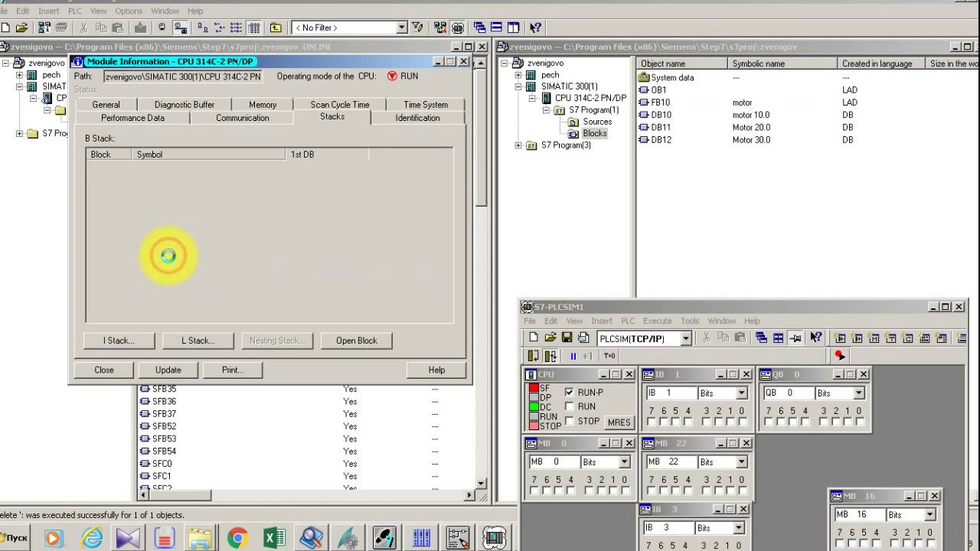
Task: Click the Cascade windows icon in SIMATIC toolbar
Action: [479, 28]
